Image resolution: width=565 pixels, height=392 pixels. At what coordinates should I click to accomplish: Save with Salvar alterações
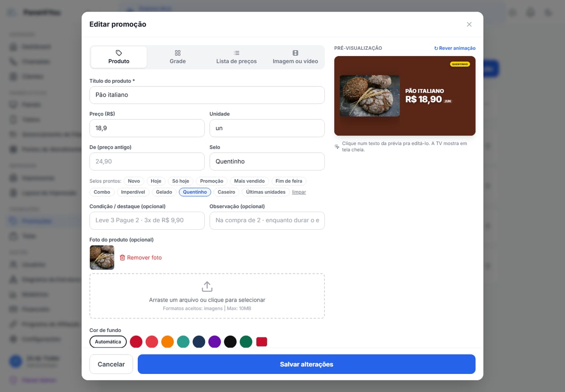(x=306, y=364)
